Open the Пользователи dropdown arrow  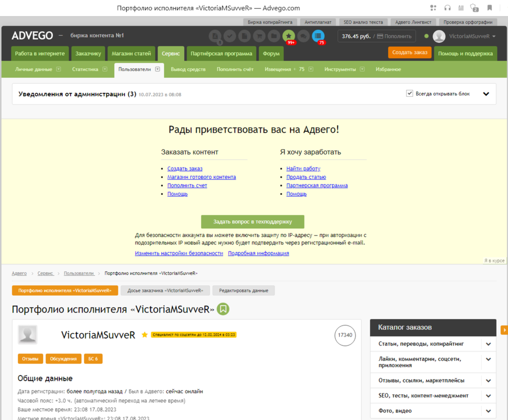point(157,69)
